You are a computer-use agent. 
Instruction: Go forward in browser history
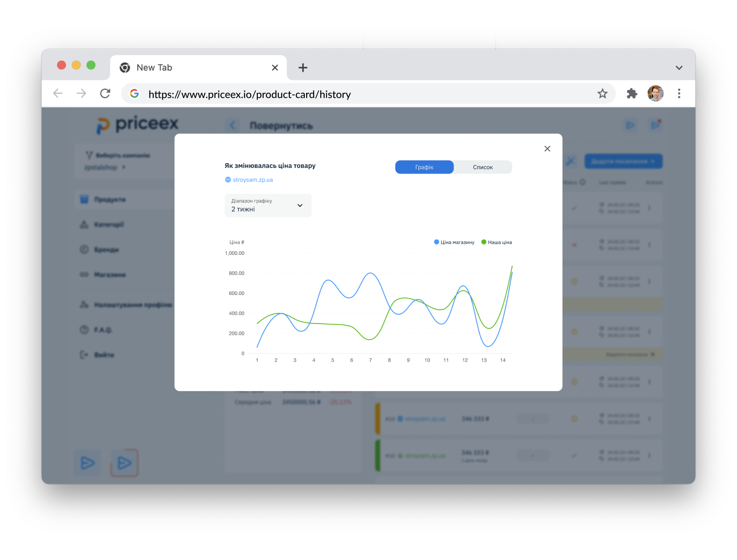(81, 94)
